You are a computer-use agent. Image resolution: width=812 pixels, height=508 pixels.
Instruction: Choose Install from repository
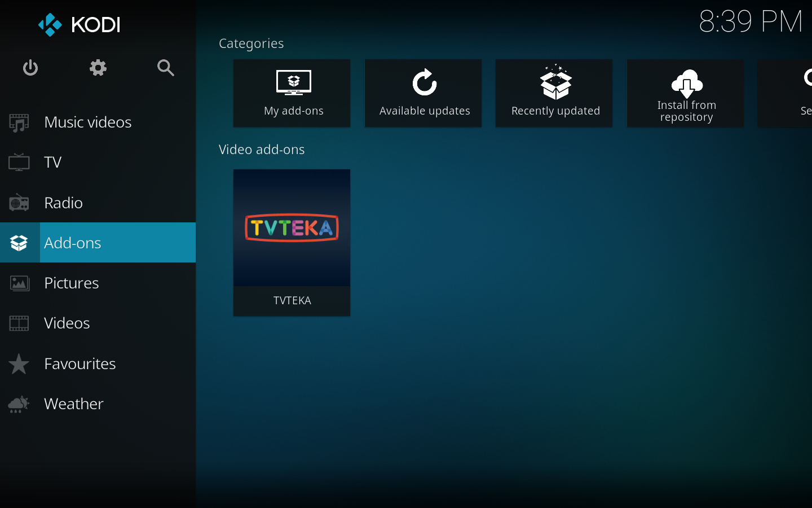[686, 93]
